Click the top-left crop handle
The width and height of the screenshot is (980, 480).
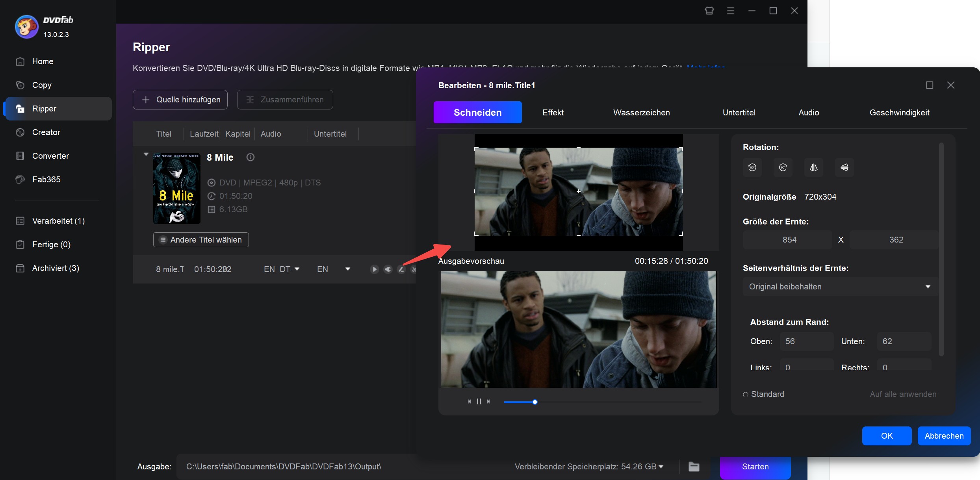point(476,149)
